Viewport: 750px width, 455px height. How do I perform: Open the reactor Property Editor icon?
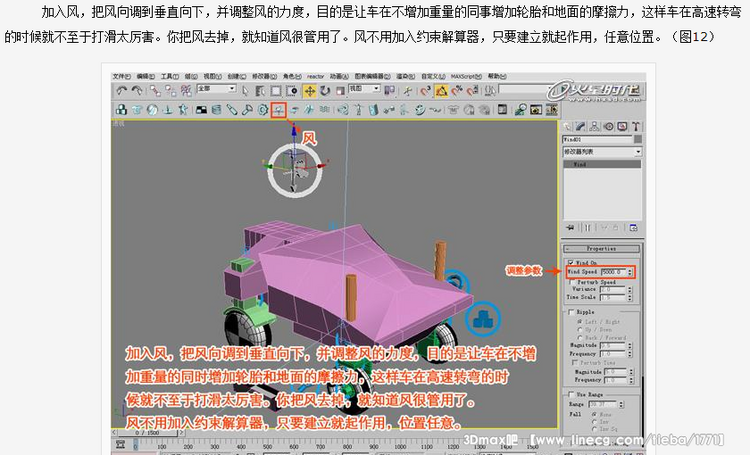point(502,110)
